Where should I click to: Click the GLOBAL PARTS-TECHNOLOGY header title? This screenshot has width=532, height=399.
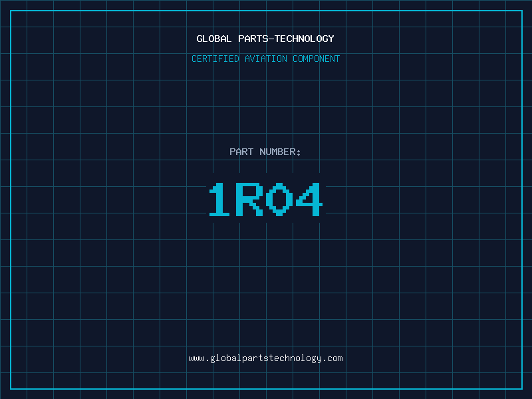coord(265,39)
